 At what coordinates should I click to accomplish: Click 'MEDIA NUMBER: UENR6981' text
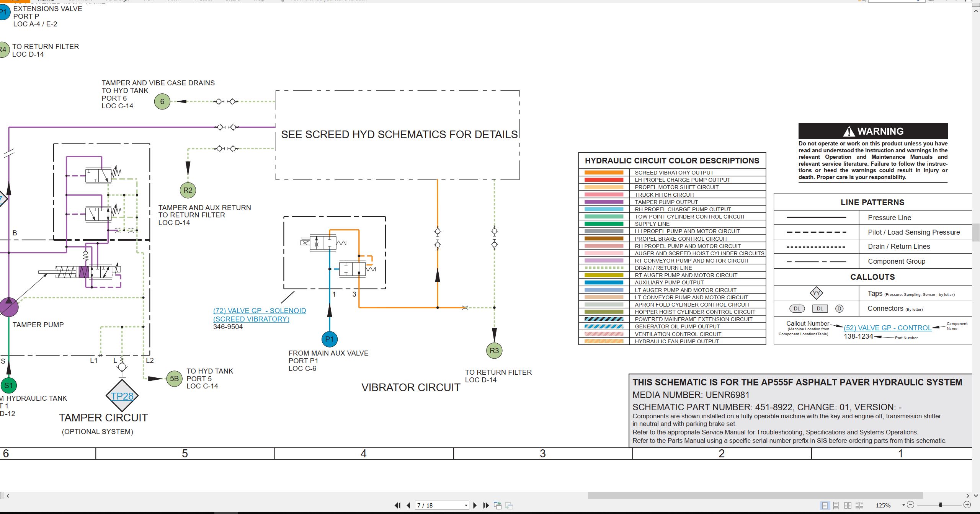click(x=691, y=395)
